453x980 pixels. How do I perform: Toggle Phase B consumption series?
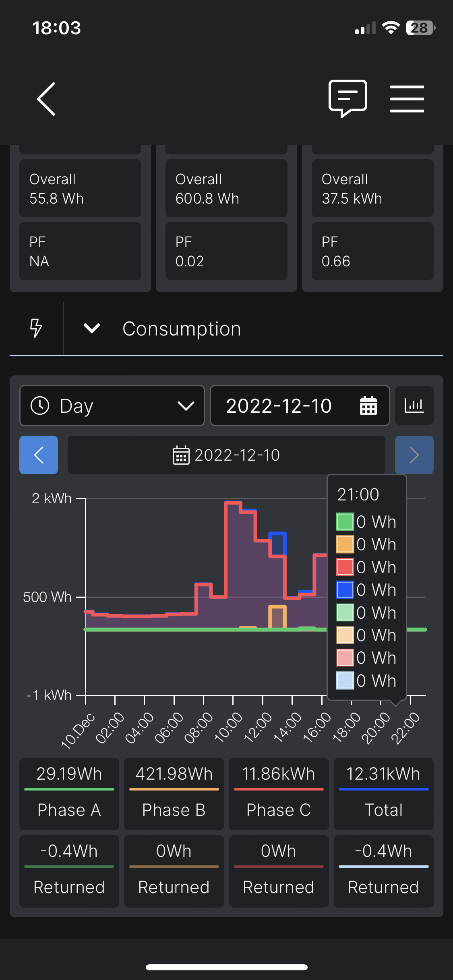pos(174,793)
